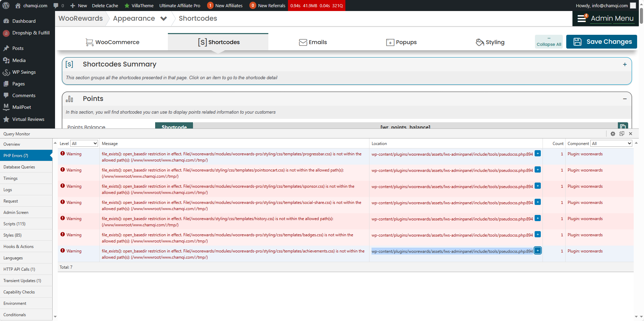Open the Popups tab

[x=401, y=42]
